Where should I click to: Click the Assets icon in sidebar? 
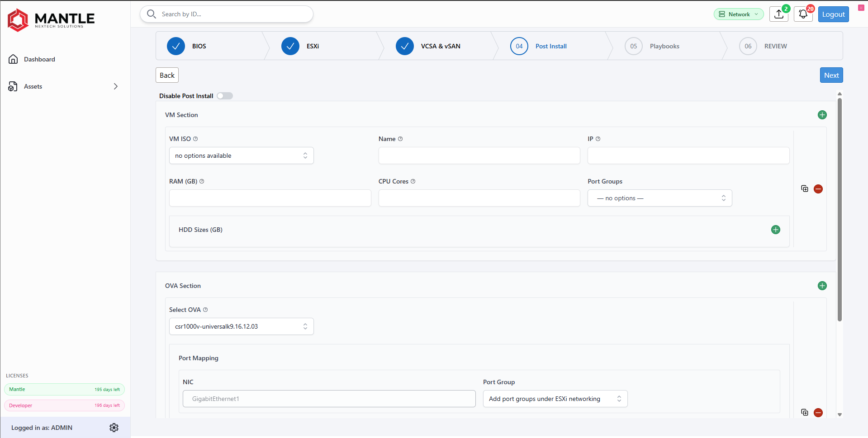coord(13,86)
